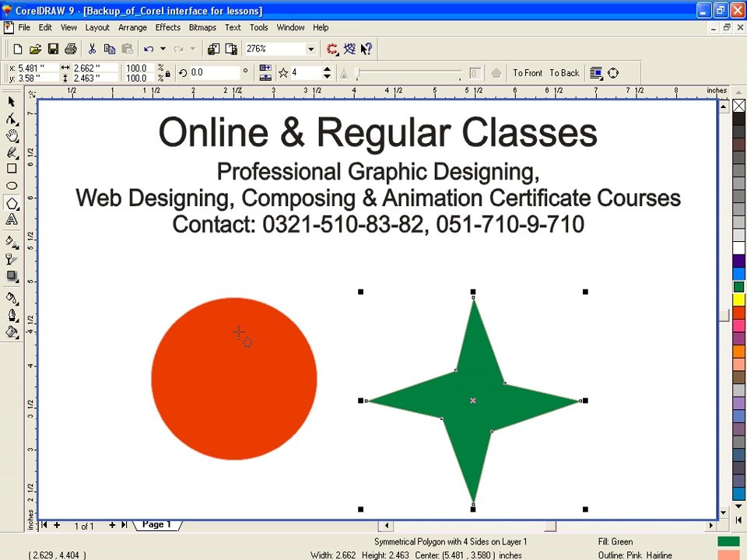Click the Import icon
Image resolution: width=747 pixels, height=560 pixels.
coord(213,48)
